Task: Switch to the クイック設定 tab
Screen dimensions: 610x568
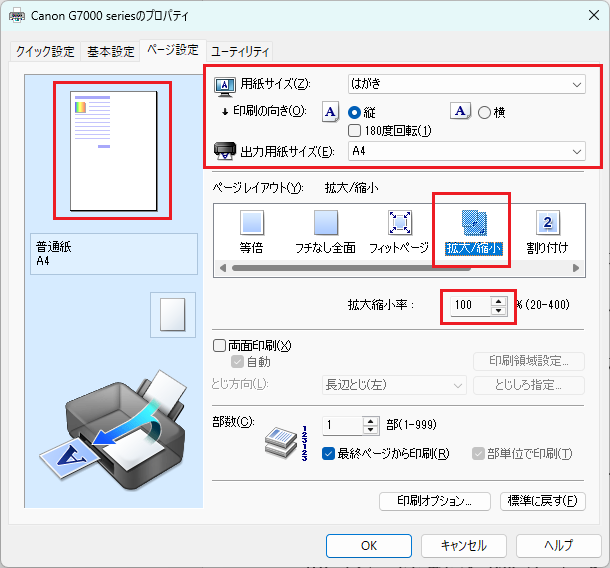Action: (x=45, y=51)
